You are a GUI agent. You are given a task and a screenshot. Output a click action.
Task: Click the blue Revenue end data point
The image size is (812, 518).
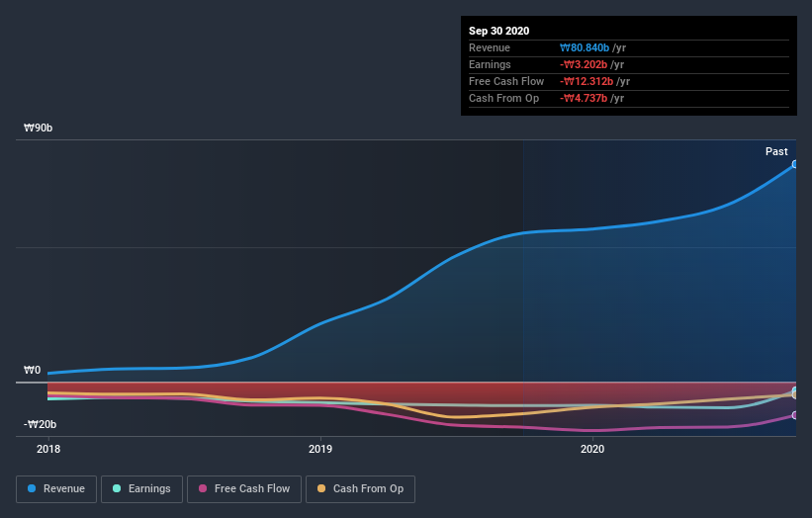(x=794, y=164)
